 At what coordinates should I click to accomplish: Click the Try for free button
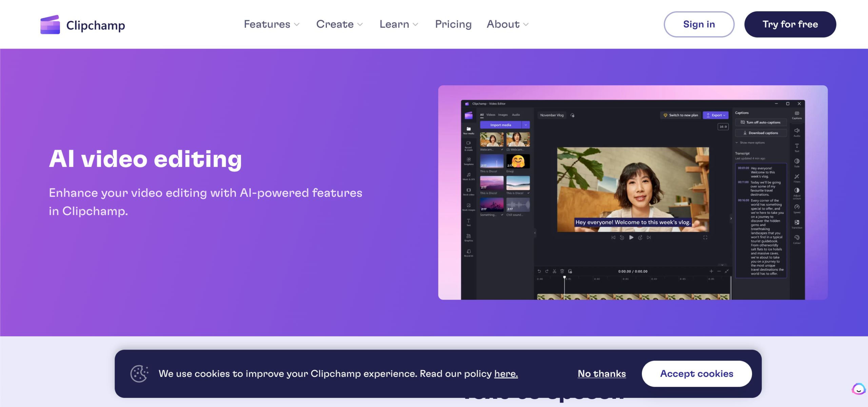[x=790, y=24]
